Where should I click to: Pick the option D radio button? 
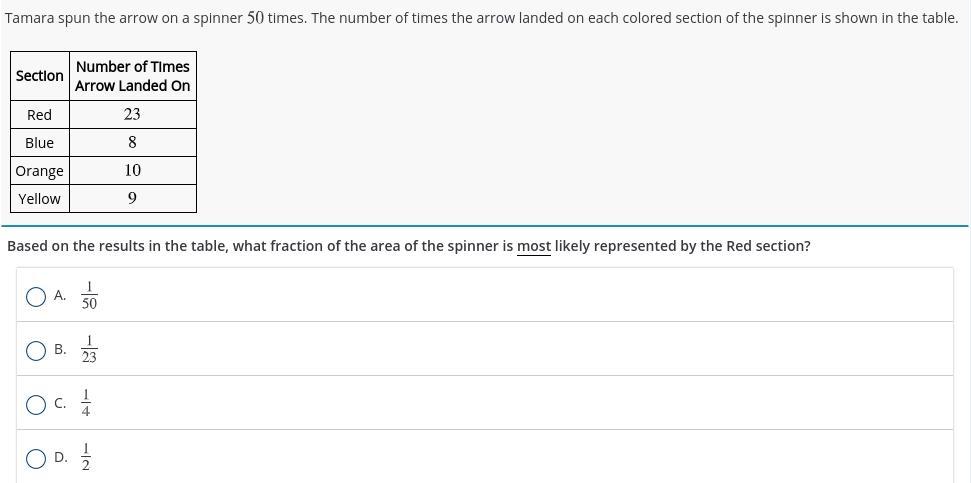36,458
